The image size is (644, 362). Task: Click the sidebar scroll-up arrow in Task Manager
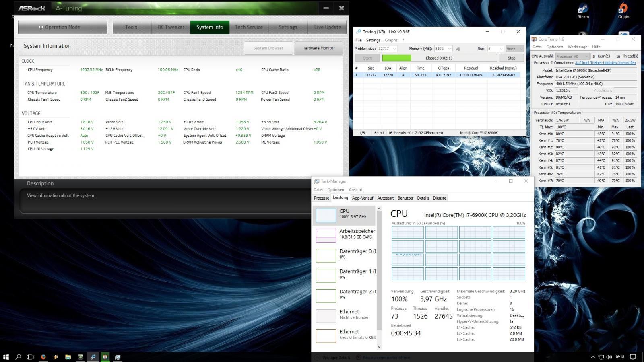(x=379, y=209)
